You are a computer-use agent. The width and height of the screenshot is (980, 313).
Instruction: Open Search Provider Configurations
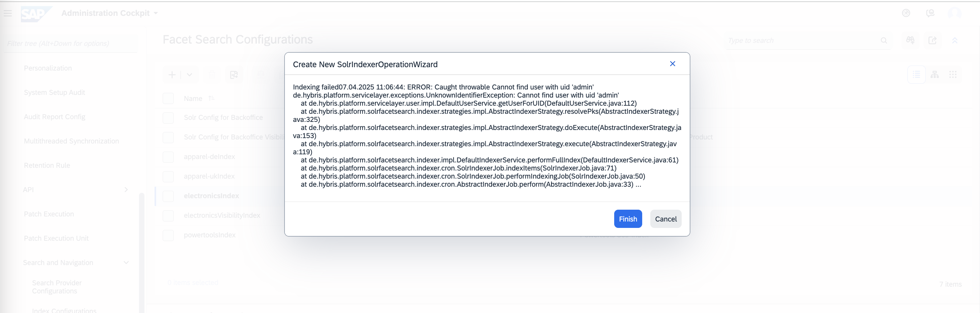coord(57,287)
